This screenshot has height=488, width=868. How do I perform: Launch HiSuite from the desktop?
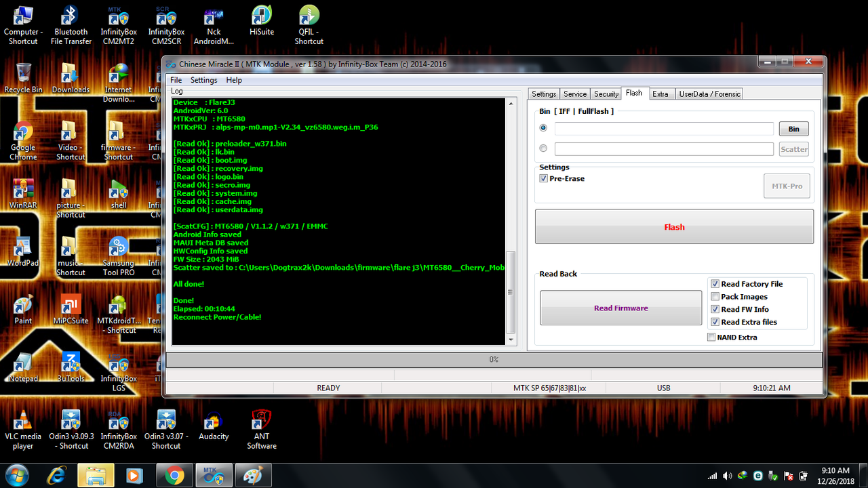point(262,21)
